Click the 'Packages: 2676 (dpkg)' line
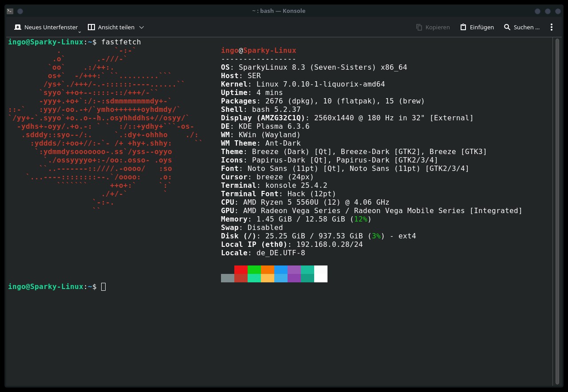Screen dimensions: 568x392 pos(323,101)
